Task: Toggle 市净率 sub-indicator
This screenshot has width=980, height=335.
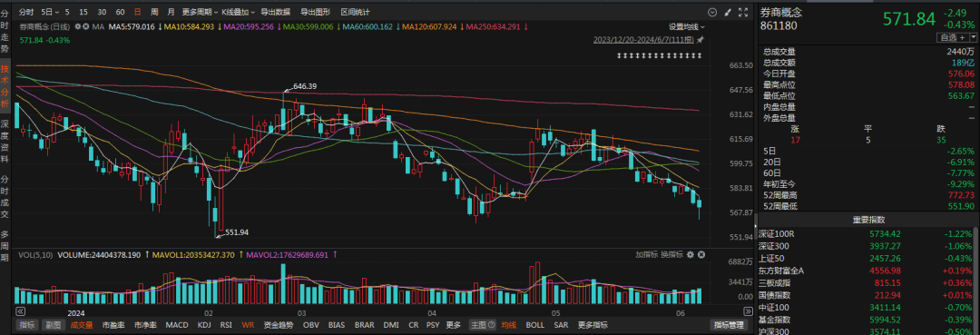Action: pyautogui.click(x=144, y=325)
